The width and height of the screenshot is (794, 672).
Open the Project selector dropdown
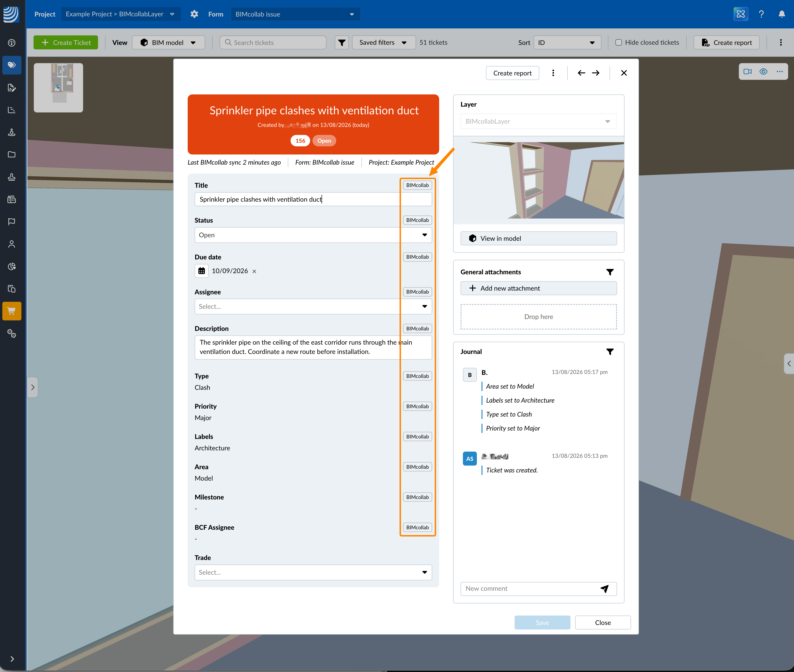[x=120, y=14]
